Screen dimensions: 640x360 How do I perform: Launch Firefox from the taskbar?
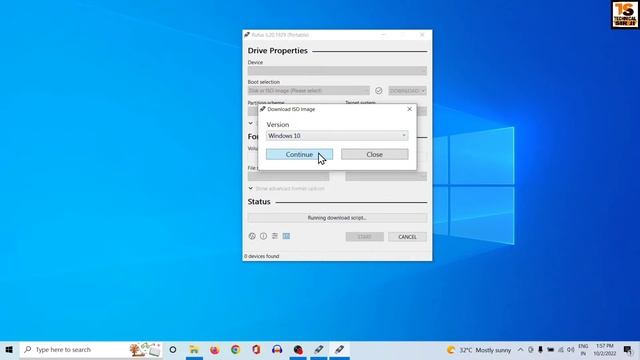215,350
